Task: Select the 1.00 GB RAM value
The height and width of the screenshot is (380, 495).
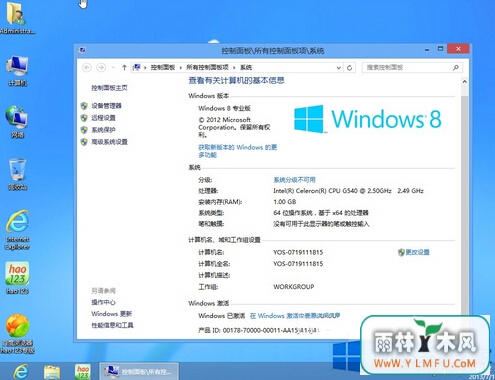Action: tap(285, 202)
